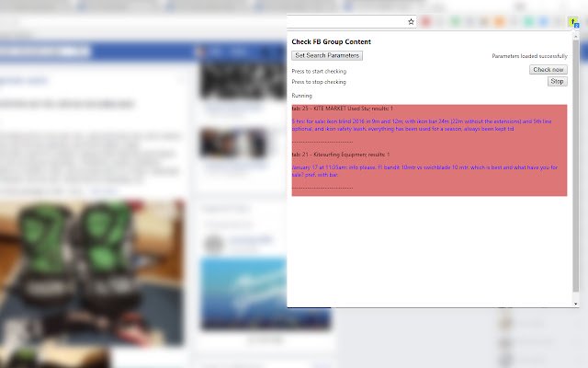Bookmark page with the star icon

click(411, 22)
